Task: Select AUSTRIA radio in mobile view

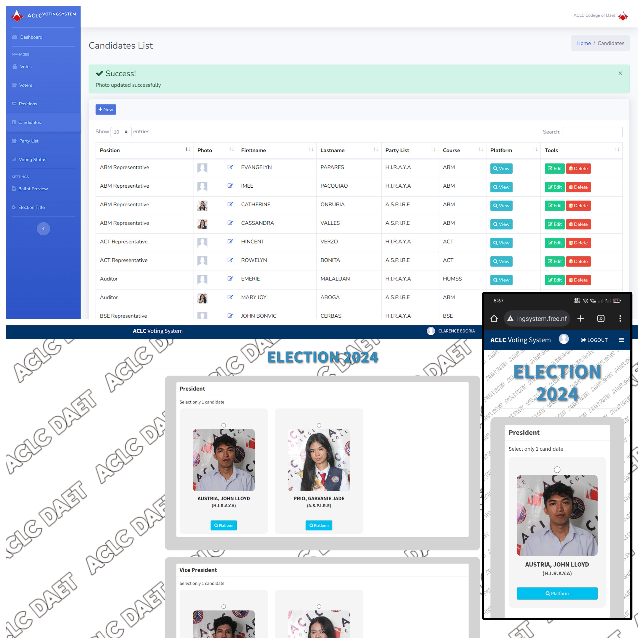Action: (x=557, y=470)
